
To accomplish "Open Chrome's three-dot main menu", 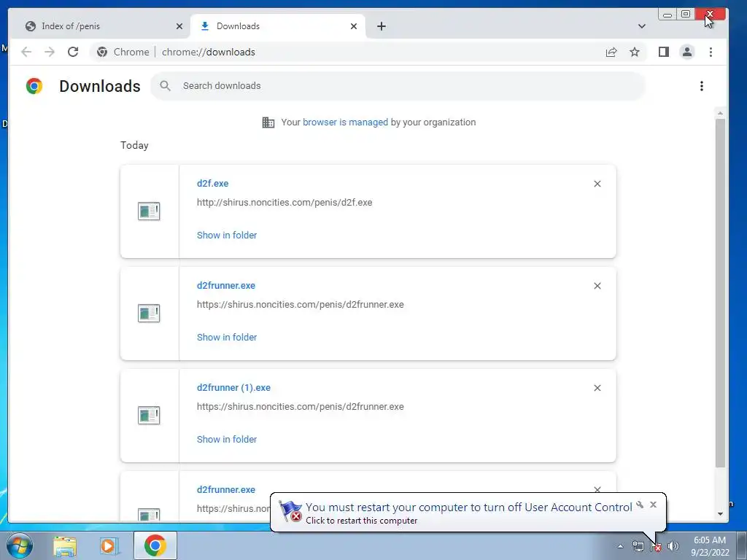I will click(711, 52).
